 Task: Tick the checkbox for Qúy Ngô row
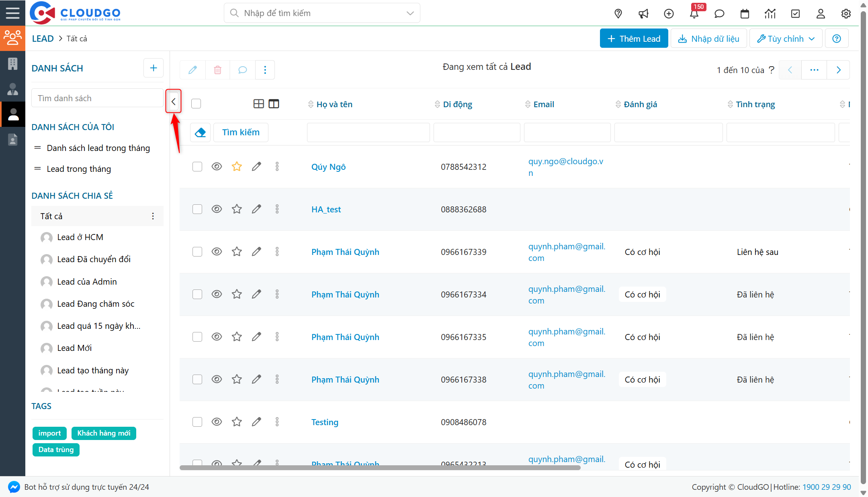point(197,167)
